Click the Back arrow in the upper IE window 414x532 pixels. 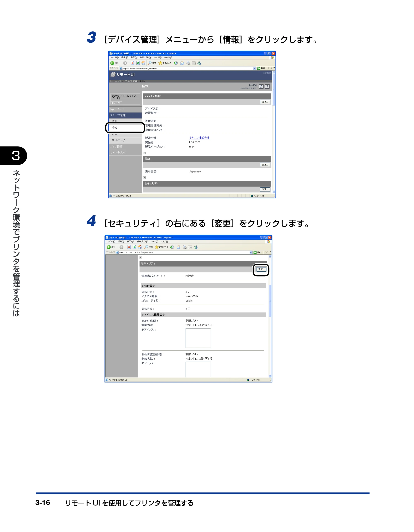point(112,63)
